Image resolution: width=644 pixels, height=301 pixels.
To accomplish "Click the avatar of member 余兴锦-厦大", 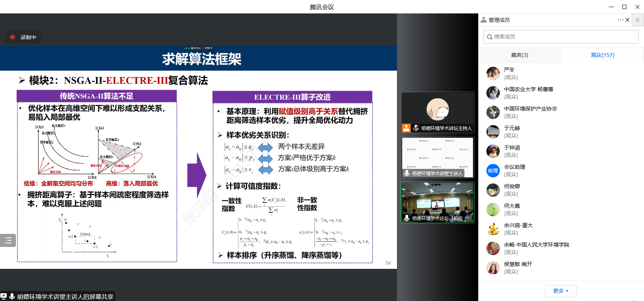I will tap(493, 229).
